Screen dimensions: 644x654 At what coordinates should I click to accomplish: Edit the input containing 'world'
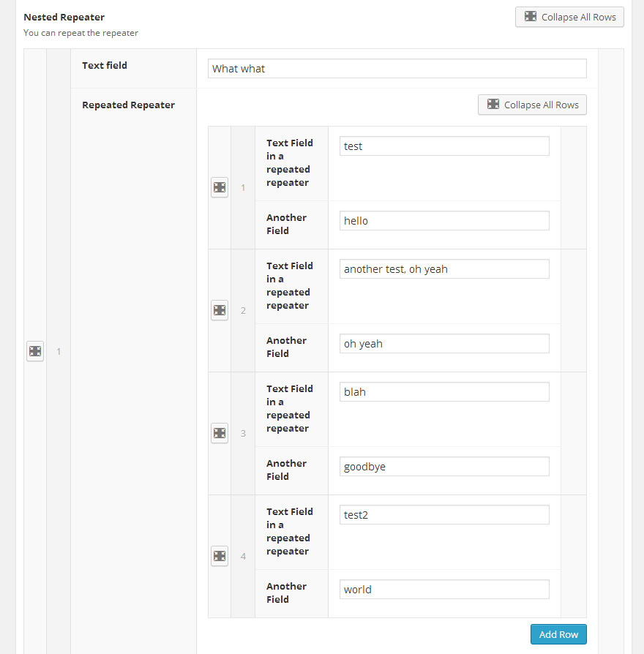(444, 590)
